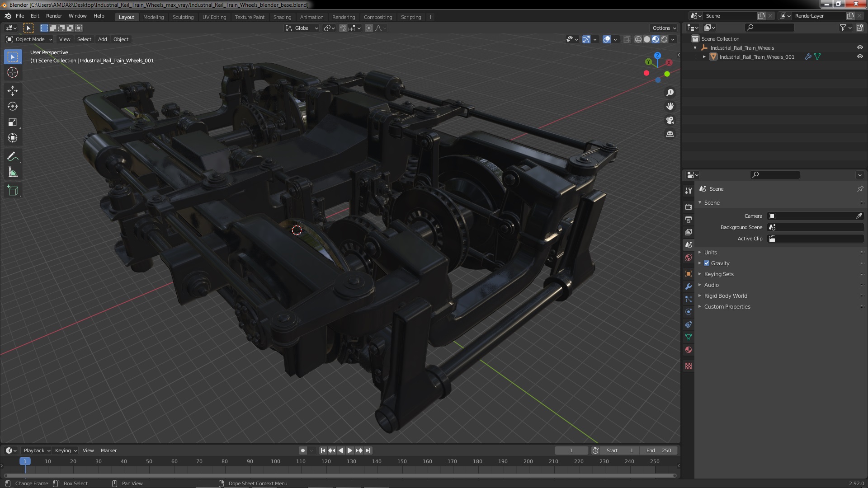Open the World properties tab
The width and height of the screenshot is (868, 488).
pos(689,258)
